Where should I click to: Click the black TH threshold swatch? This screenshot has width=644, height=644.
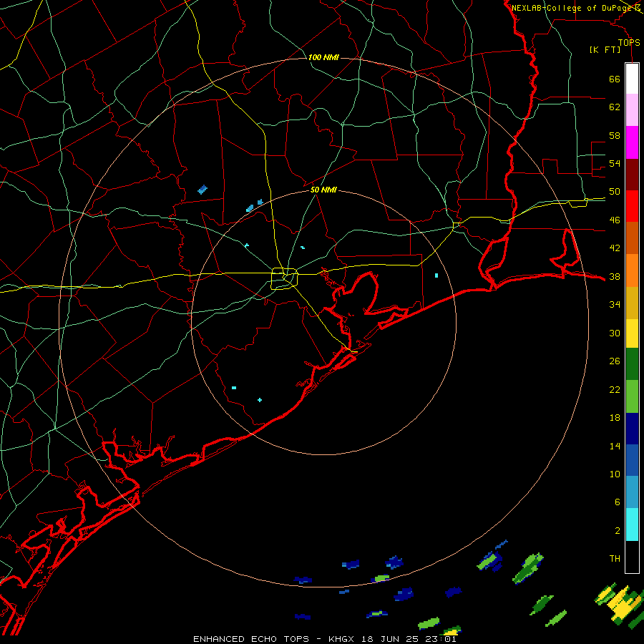[632, 557]
